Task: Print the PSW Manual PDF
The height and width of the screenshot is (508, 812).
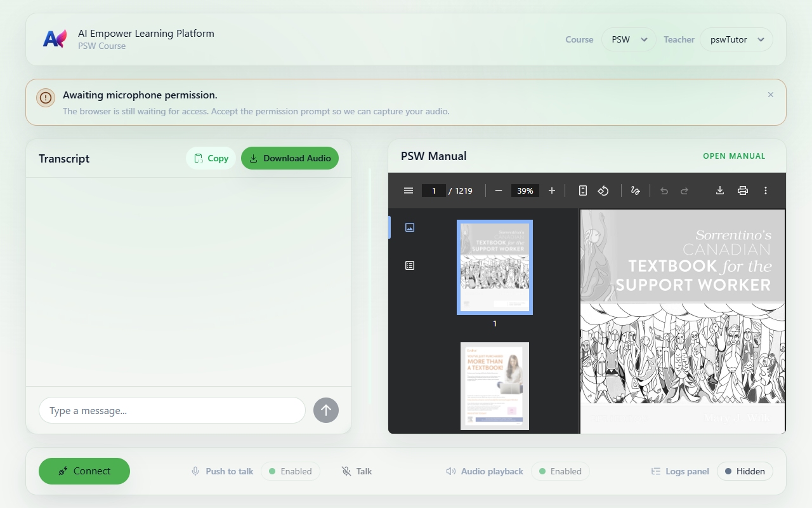Action: click(743, 190)
